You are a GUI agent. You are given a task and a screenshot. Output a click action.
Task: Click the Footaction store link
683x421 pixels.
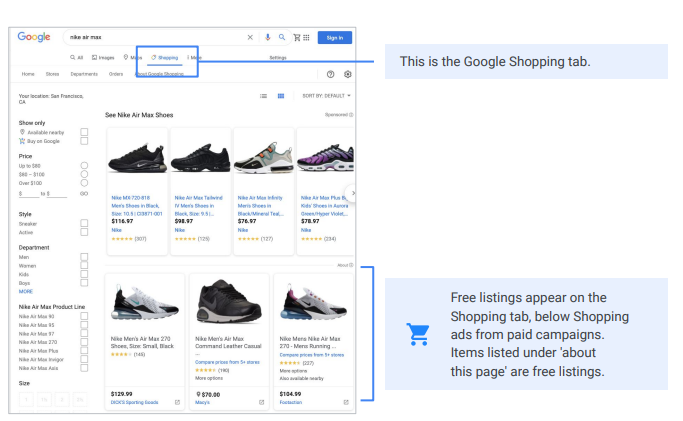[291, 402]
